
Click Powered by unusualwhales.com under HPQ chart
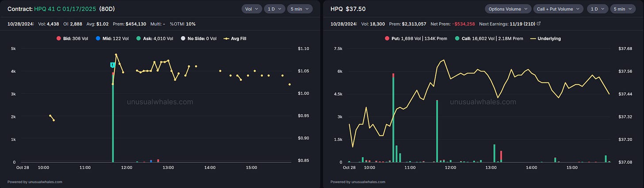tap(358, 181)
